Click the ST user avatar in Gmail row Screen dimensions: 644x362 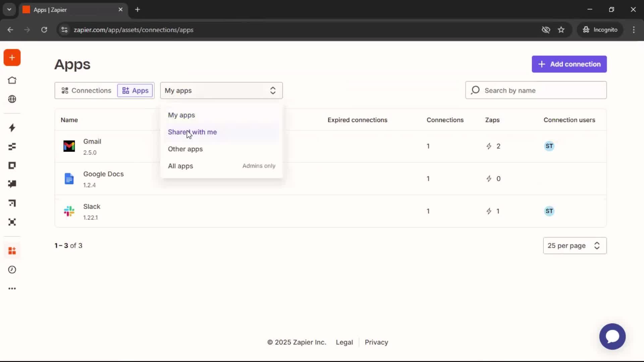549,146
